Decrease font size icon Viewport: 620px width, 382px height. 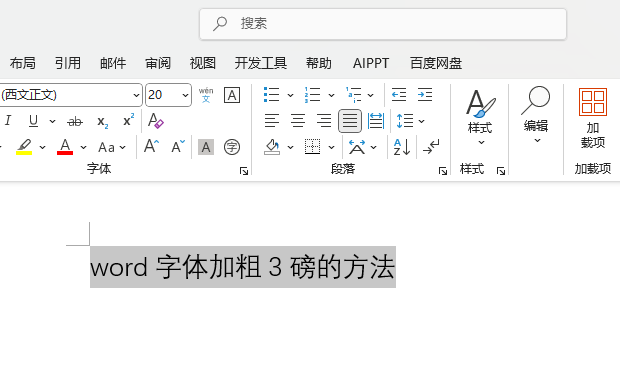click(x=178, y=146)
